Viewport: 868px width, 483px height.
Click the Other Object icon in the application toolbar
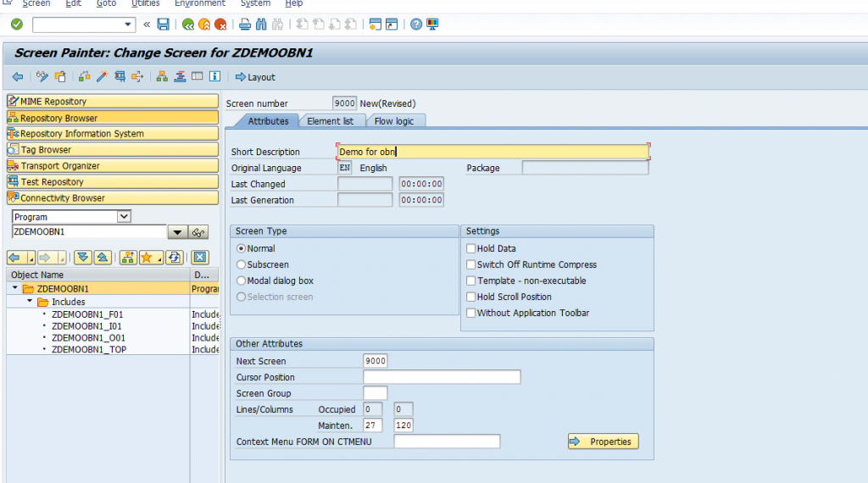(60, 77)
